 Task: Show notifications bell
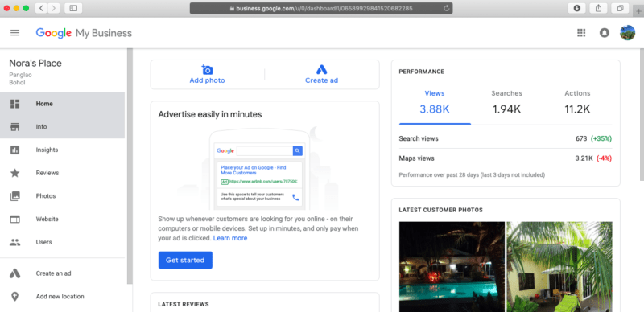point(605,33)
